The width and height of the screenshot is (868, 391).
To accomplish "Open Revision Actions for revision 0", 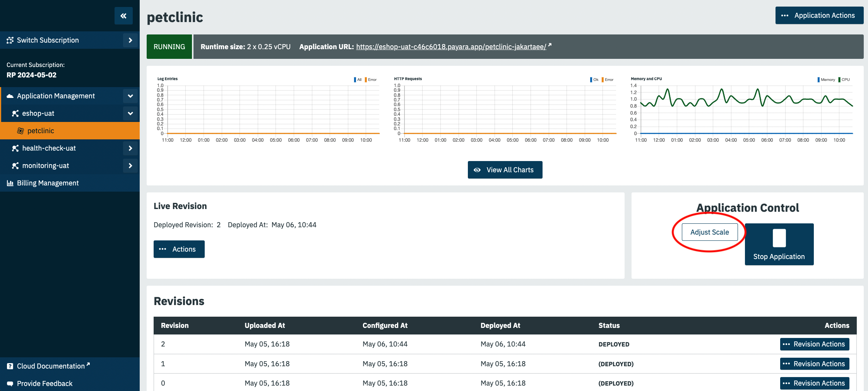I will (815, 383).
